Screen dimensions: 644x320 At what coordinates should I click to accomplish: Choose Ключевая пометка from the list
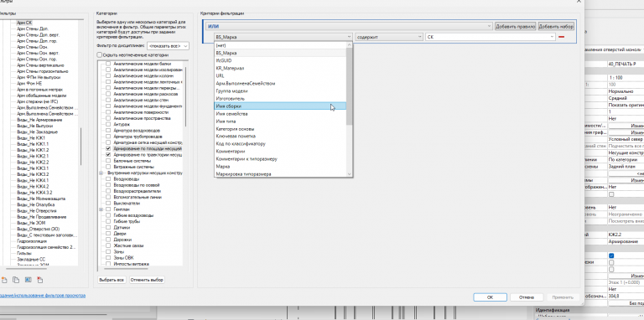280,137
